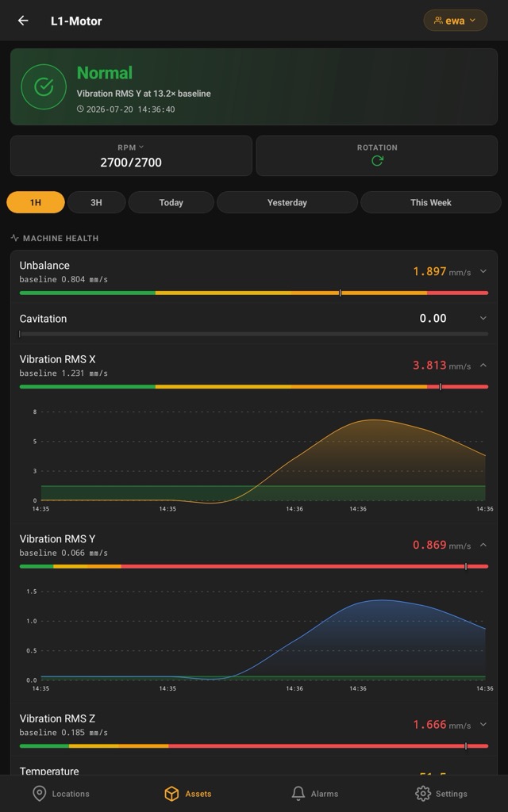Click the baseline 0.804 mm/s text
This screenshot has width=508, height=812.
63,280
